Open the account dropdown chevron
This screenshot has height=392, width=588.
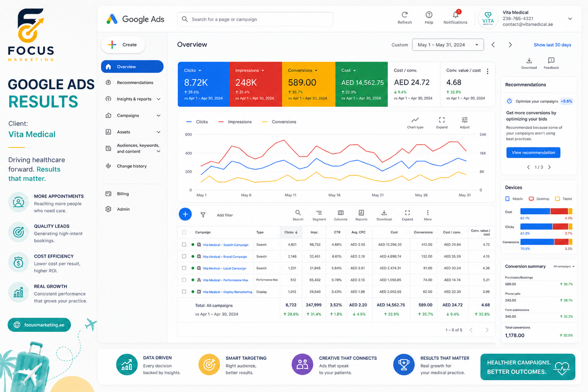click(x=570, y=19)
